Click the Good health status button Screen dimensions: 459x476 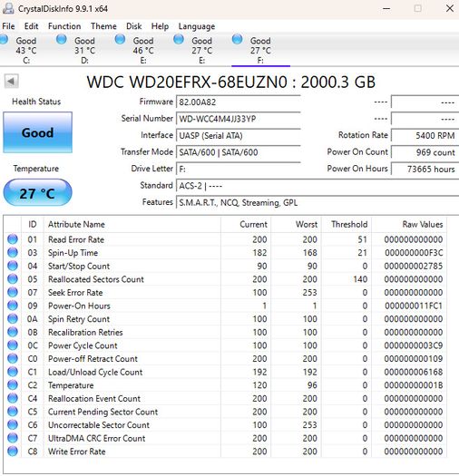(x=38, y=132)
